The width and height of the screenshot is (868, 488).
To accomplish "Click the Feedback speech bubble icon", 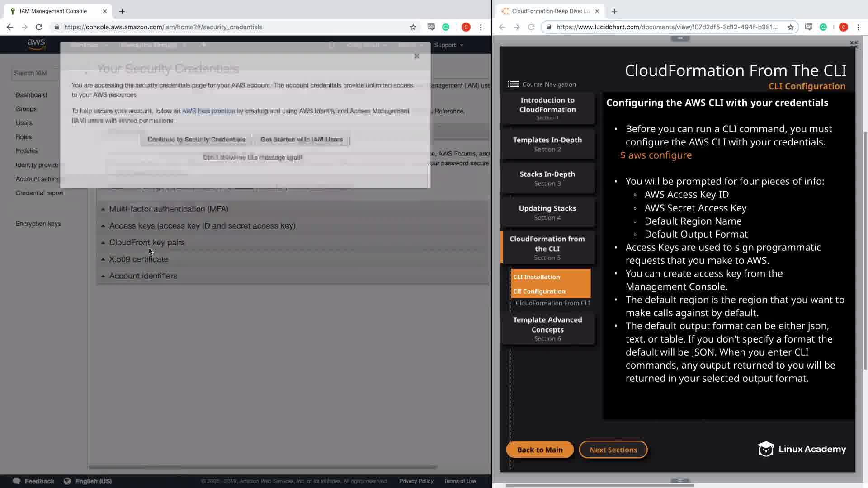I will pos(17,481).
